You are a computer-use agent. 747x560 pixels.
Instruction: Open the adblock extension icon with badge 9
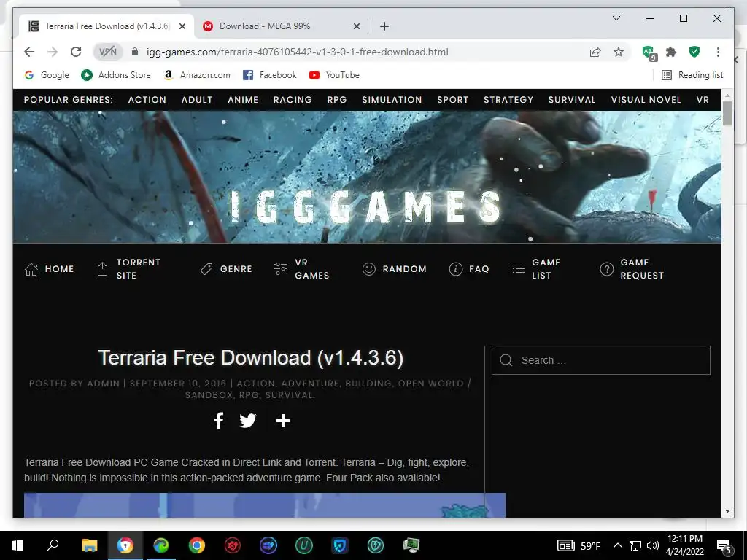[x=649, y=52]
